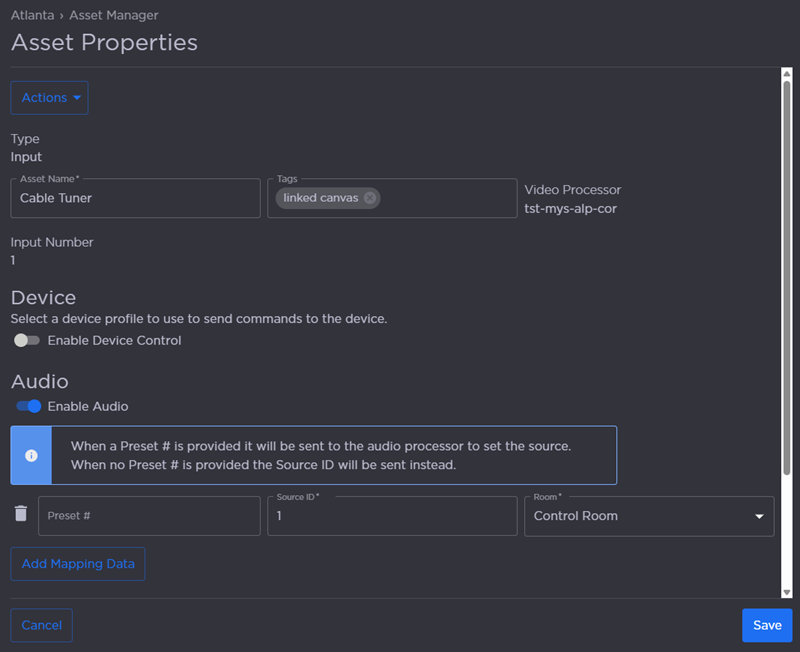Click the Preset # input

pos(148,516)
